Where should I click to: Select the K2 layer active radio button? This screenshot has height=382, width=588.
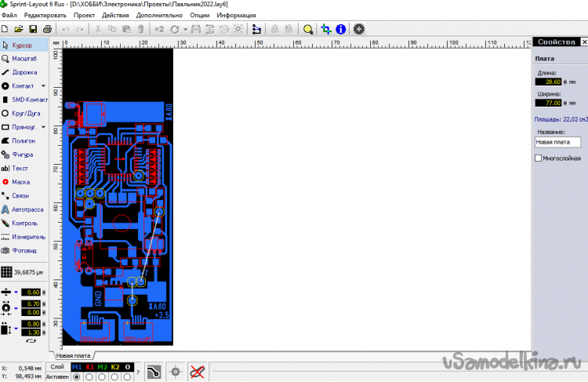[x=114, y=377]
